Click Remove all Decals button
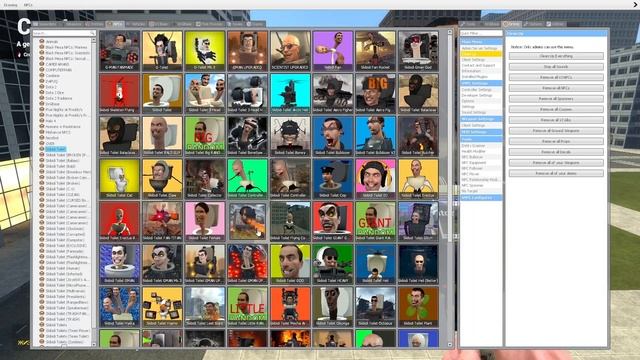The width and height of the screenshot is (640, 360). tap(556, 152)
